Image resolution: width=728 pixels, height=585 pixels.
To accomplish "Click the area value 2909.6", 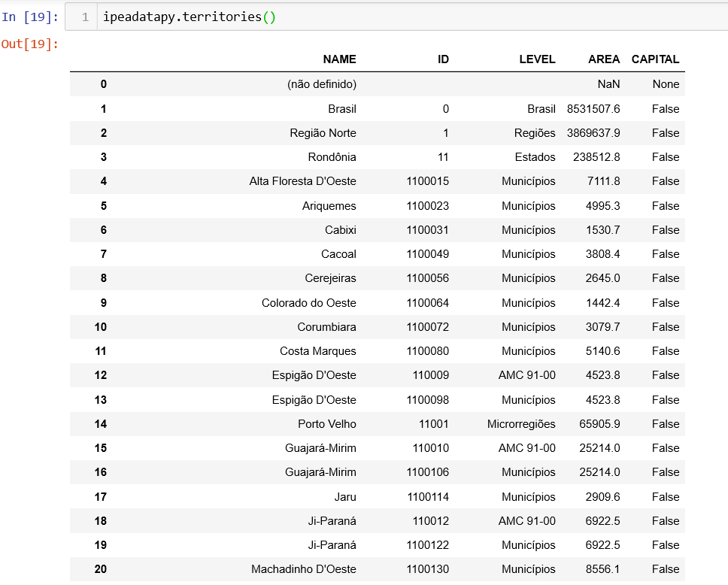I will (602, 497).
